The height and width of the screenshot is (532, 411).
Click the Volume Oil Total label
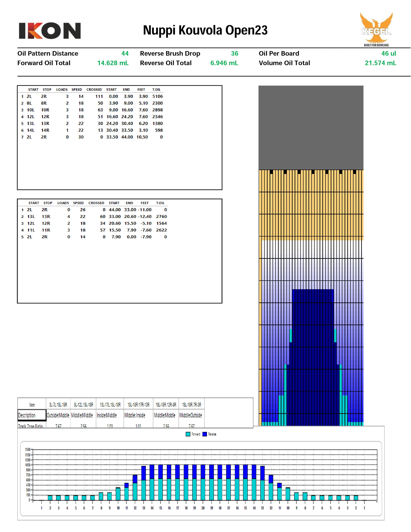(284, 63)
